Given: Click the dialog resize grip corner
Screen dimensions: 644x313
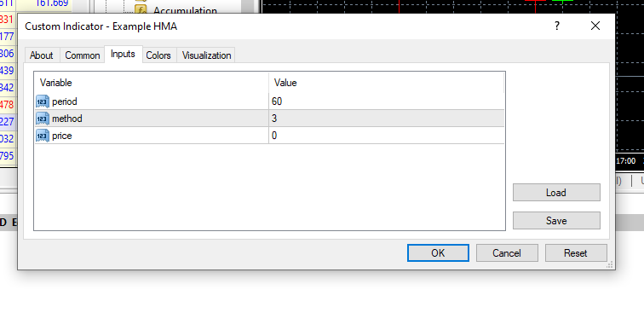Looking at the screenshot, I should pyautogui.click(x=610, y=265).
